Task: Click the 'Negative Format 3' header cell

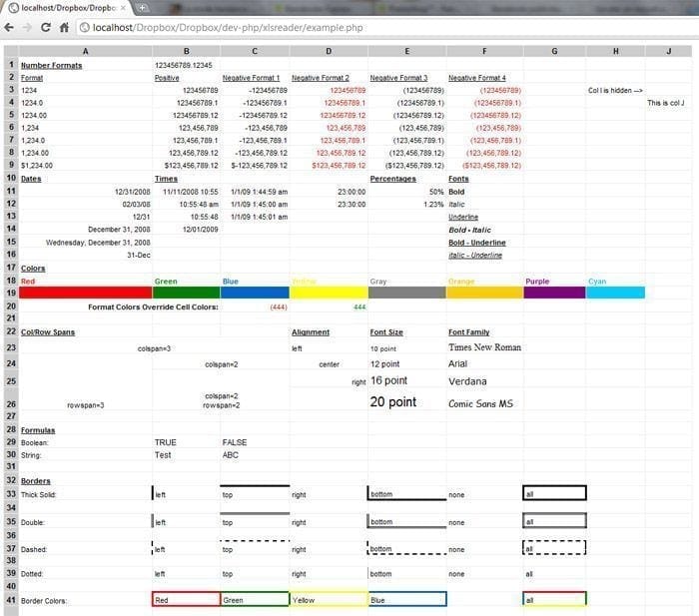Action: [x=398, y=78]
